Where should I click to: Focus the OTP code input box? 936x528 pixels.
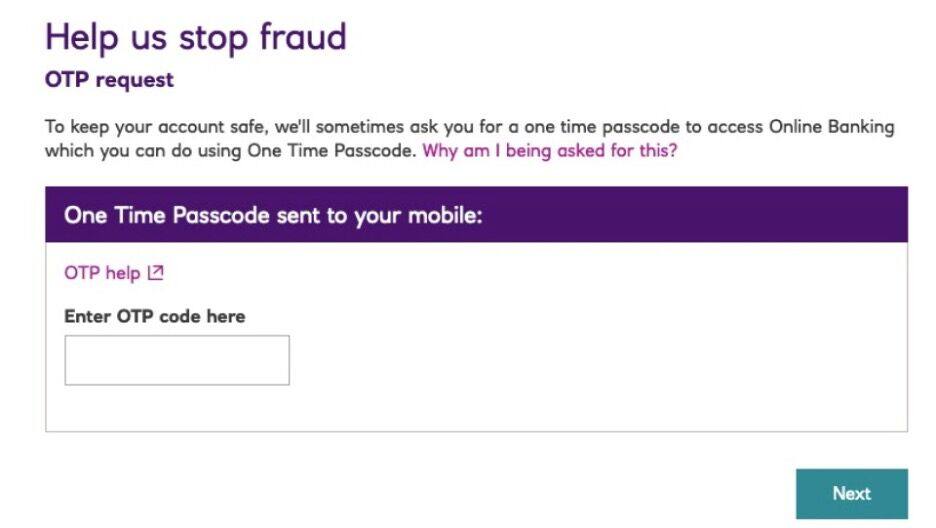tap(177, 360)
